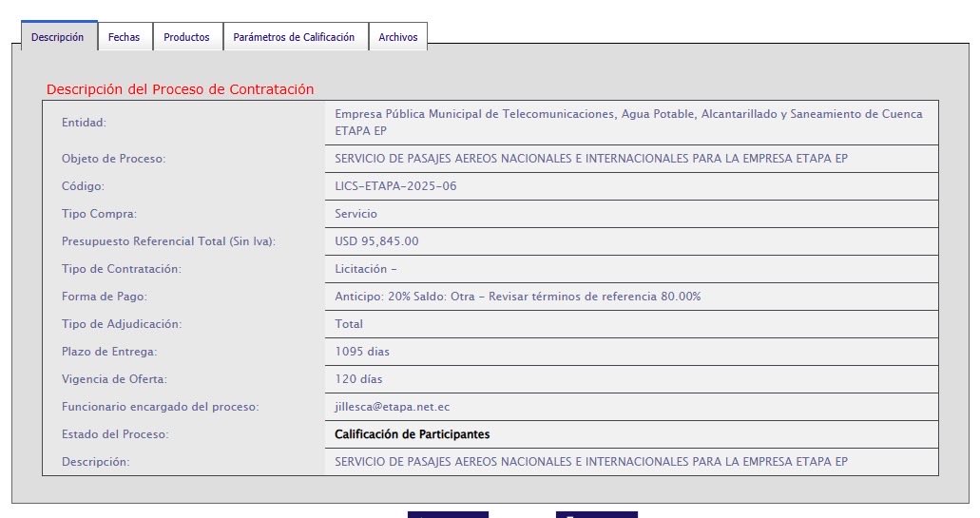Click the Estado del Proceso: label
Viewport: 980px width, 518px height.
click(115, 434)
